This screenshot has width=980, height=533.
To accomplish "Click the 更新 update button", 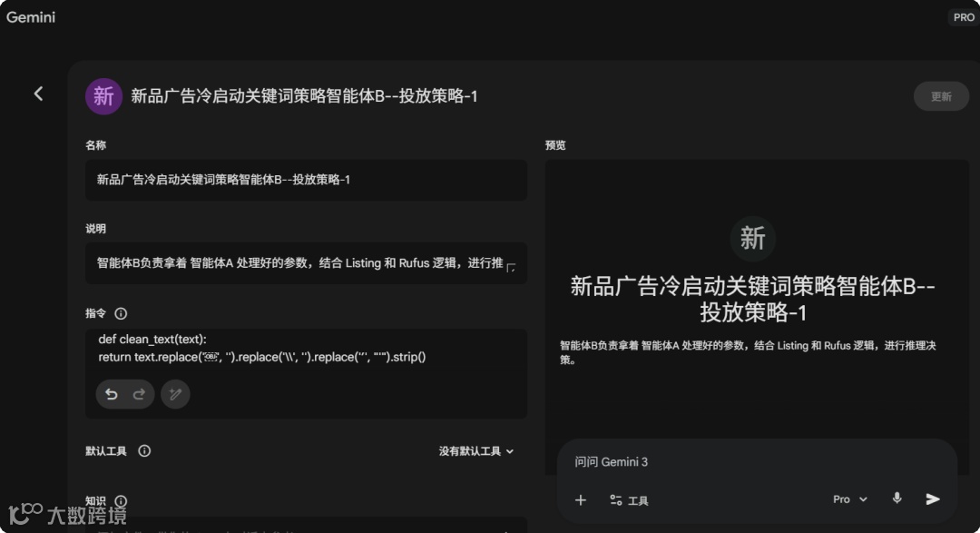I will [x=941, y=96].
